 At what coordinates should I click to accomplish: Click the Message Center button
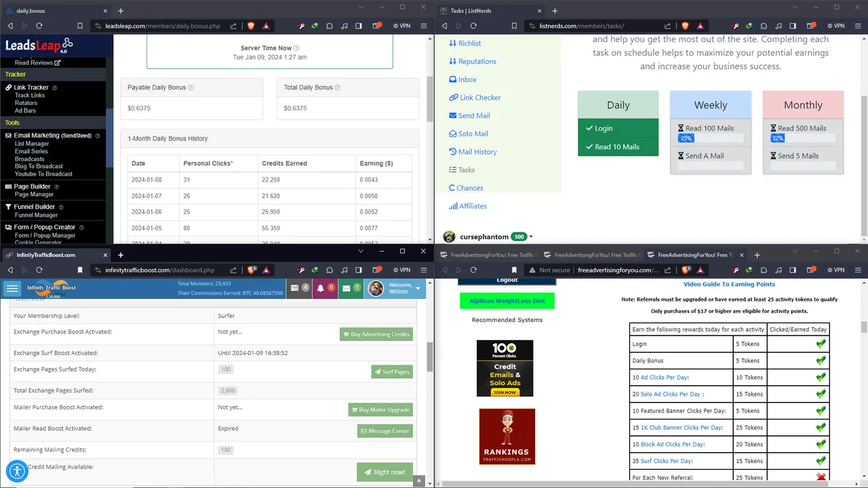pos(384,431)
